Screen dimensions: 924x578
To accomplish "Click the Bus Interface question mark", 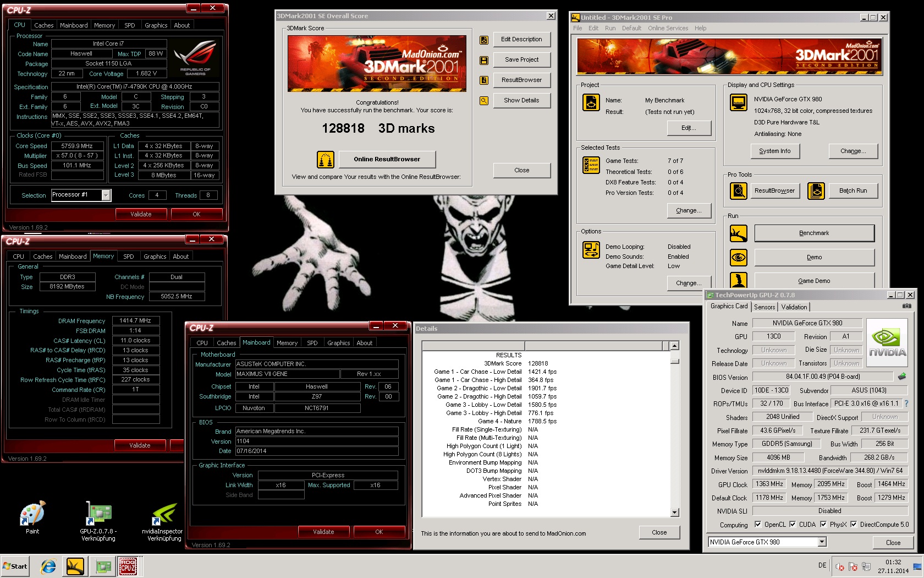I will coord(906,403).
